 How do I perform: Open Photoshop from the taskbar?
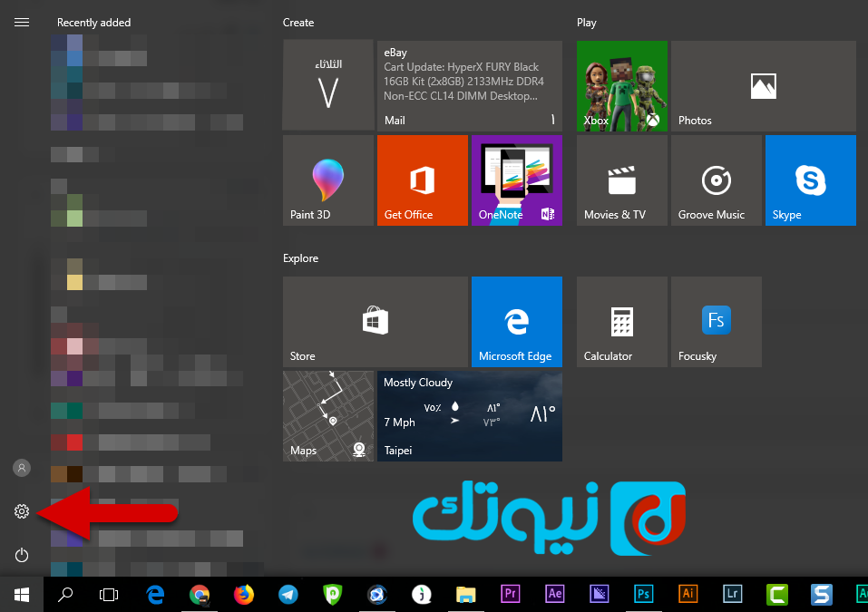643,594
